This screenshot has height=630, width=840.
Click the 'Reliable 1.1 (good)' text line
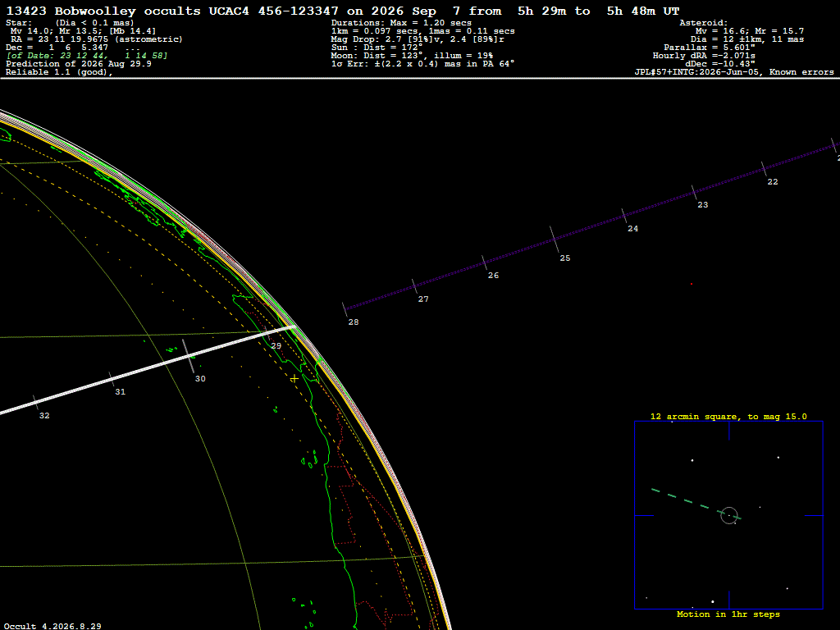pyautogui.click(x=59, y=72)
